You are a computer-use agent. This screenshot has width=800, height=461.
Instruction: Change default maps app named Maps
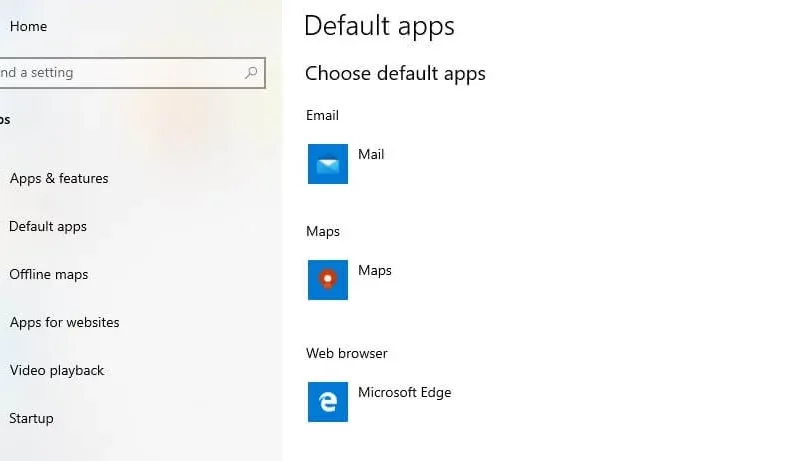pos(375,271)
